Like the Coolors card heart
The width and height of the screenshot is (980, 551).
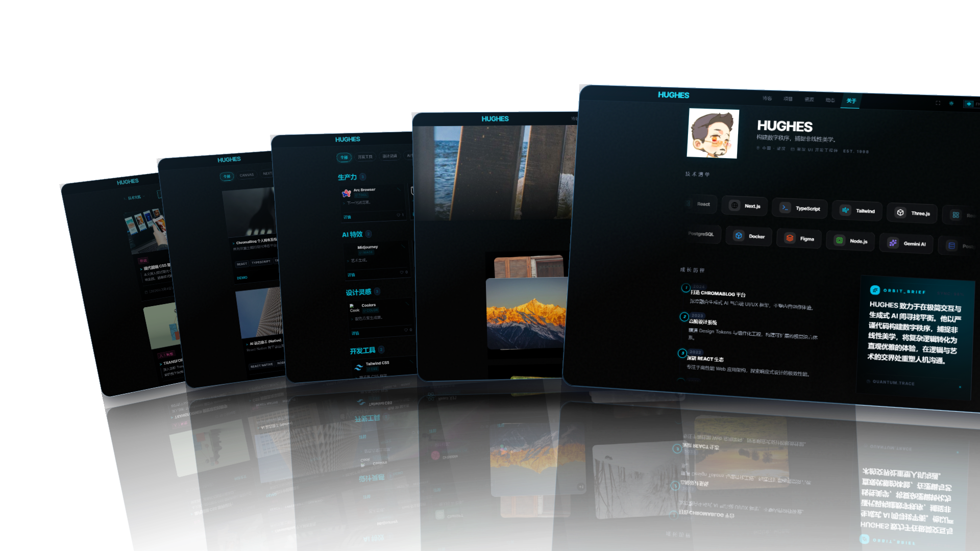406,330
